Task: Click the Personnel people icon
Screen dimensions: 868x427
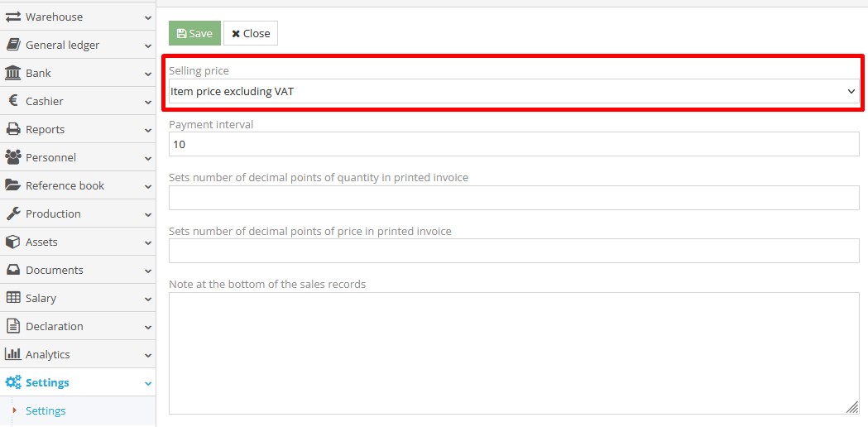Action: 13,157
